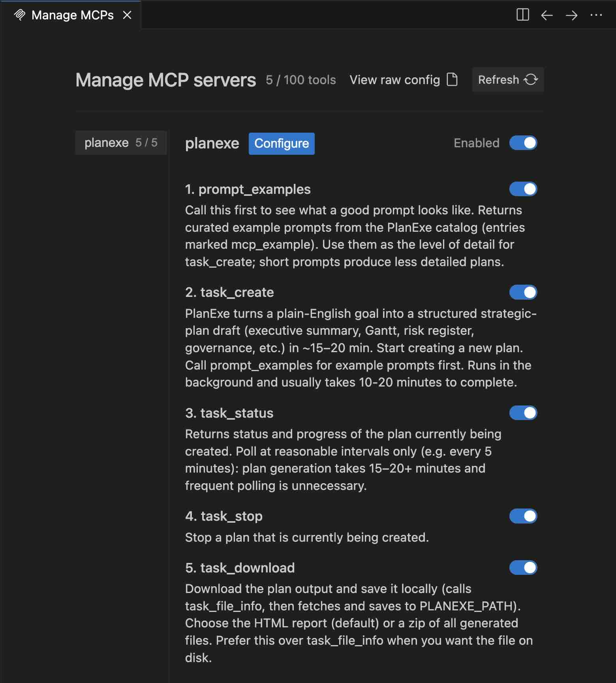
Task: Click the '5. task_download' tool title
Action: (x=240, y=568)
